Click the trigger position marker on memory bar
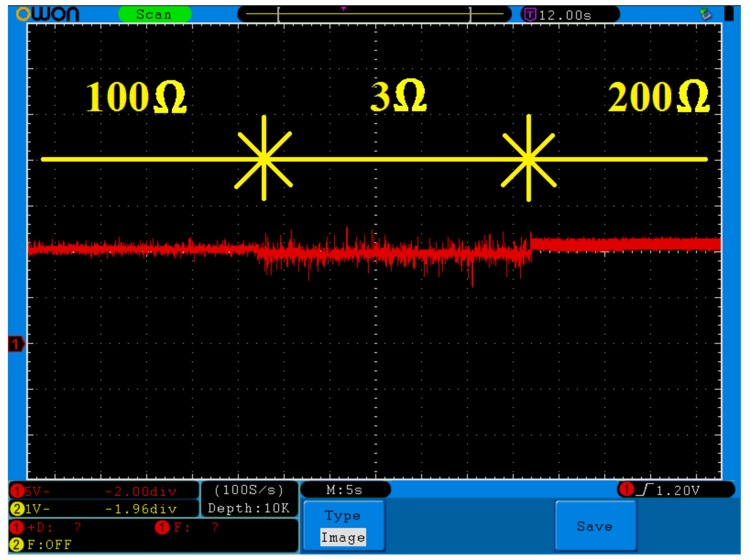The width and height of the screenshot is (750, 560). click(344, 9)
